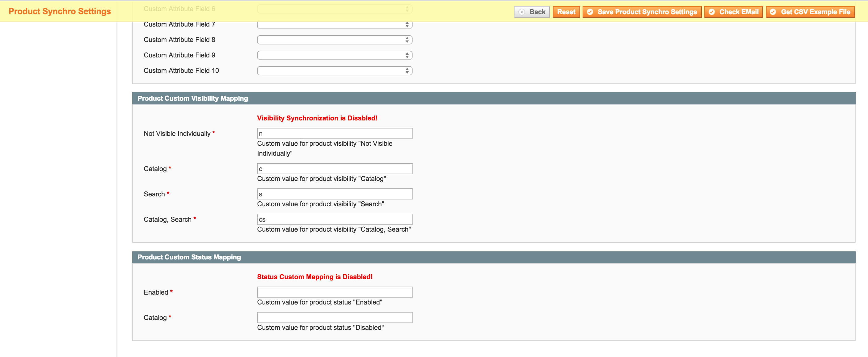Save Product Synchro Settings
This screenshot has width=868, height=357.
642,12
